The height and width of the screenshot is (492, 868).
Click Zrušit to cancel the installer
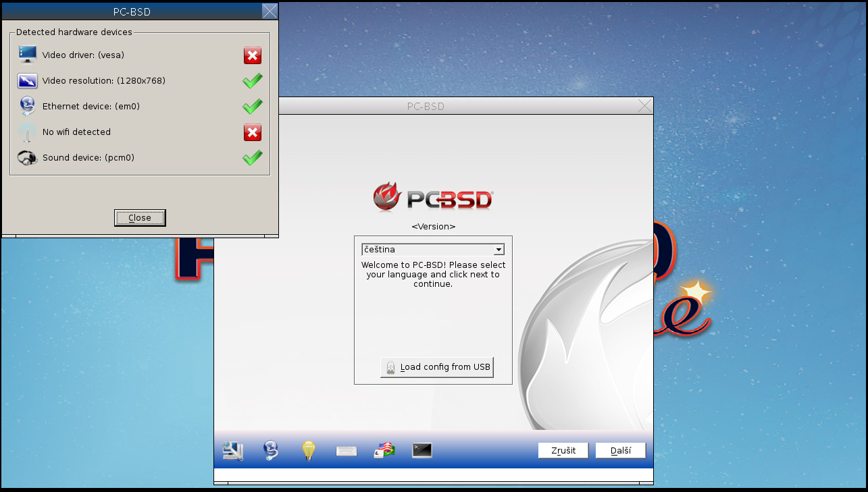563,450
